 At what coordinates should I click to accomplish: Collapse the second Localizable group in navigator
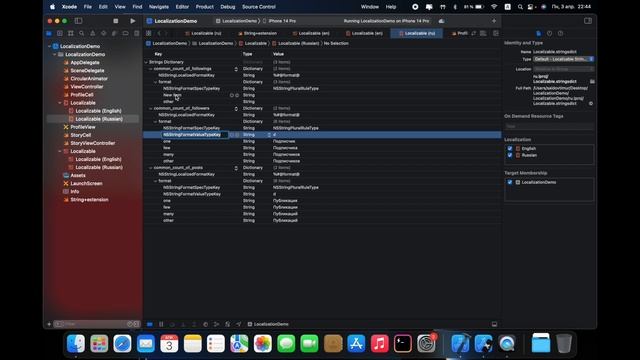point(60,151)
